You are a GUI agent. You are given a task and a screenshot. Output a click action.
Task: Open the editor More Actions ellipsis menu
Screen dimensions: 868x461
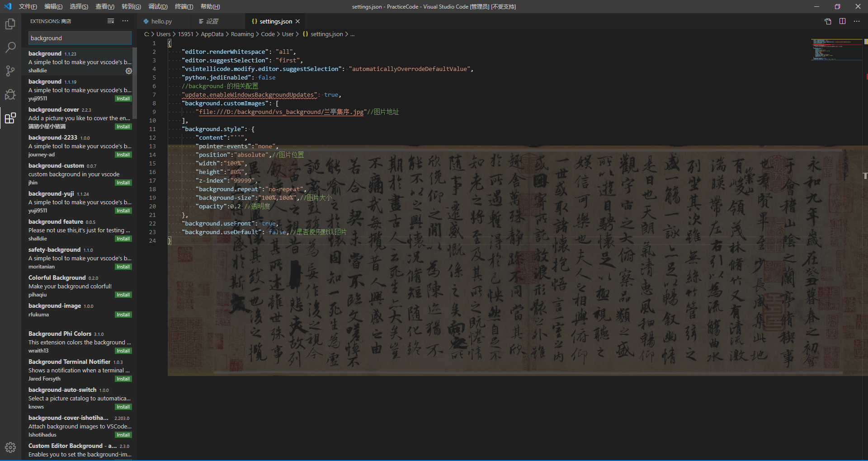click(857, 21)
